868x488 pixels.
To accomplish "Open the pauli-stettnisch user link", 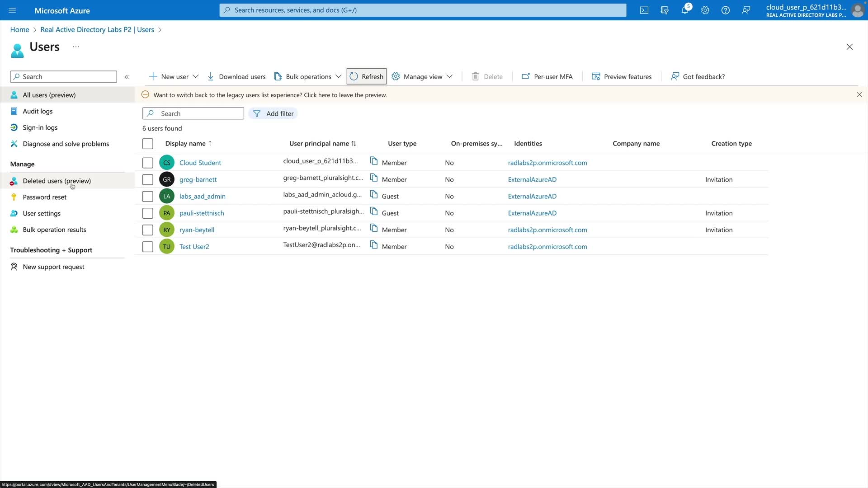I will [202, 213].
